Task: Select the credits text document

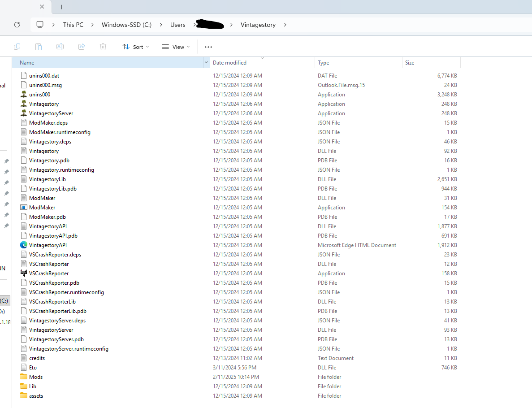Action: [37, 358]
